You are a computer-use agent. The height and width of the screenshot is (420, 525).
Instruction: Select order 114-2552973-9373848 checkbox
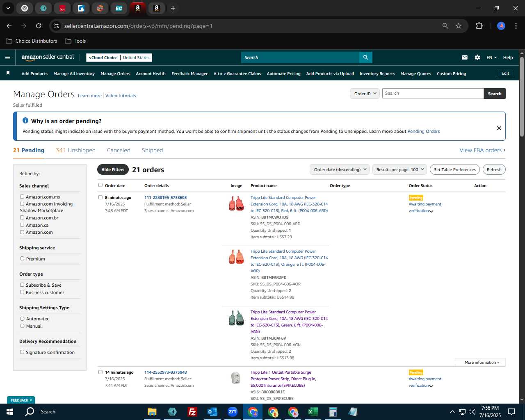100,372
